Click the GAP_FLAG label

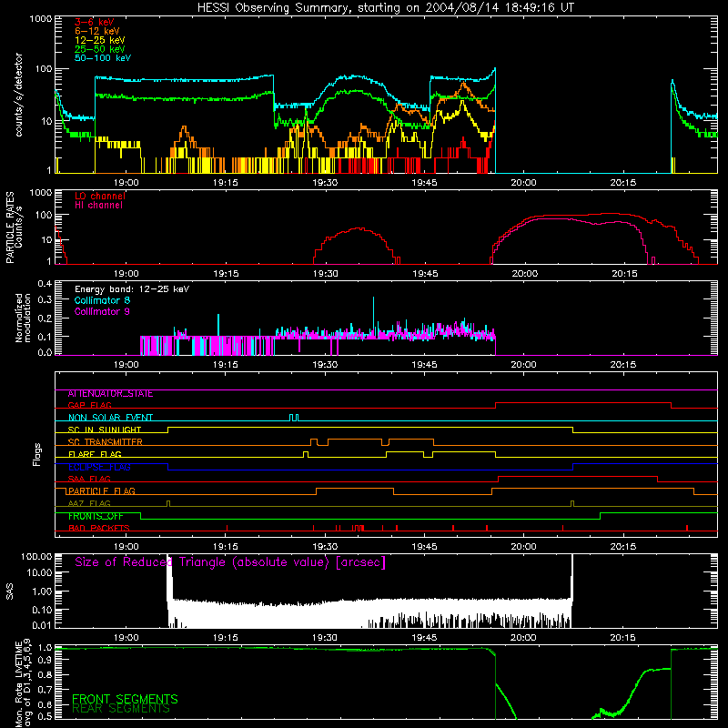[89, 405]
